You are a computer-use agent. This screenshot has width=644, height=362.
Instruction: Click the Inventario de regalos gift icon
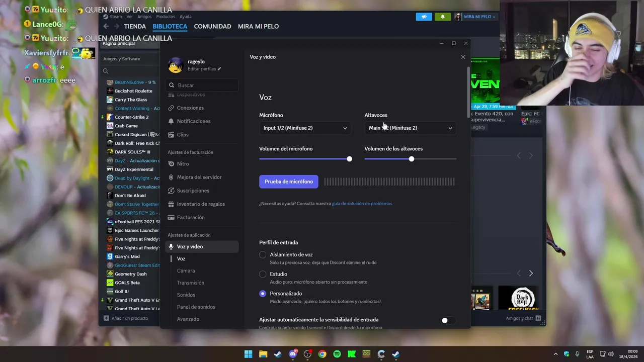(171, 204)
